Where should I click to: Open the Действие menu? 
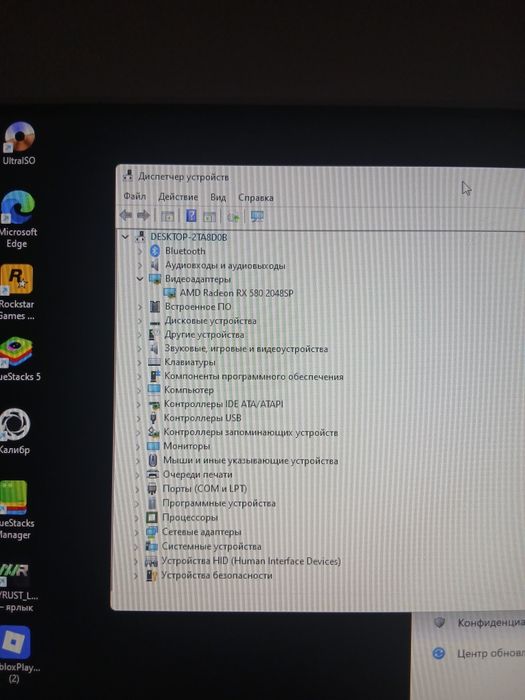coord(178,196)
